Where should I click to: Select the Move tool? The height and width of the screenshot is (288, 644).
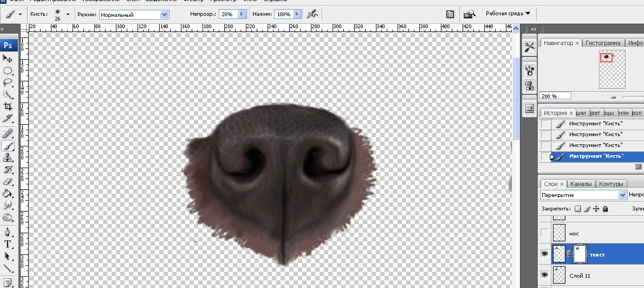[x=8, y=59]
